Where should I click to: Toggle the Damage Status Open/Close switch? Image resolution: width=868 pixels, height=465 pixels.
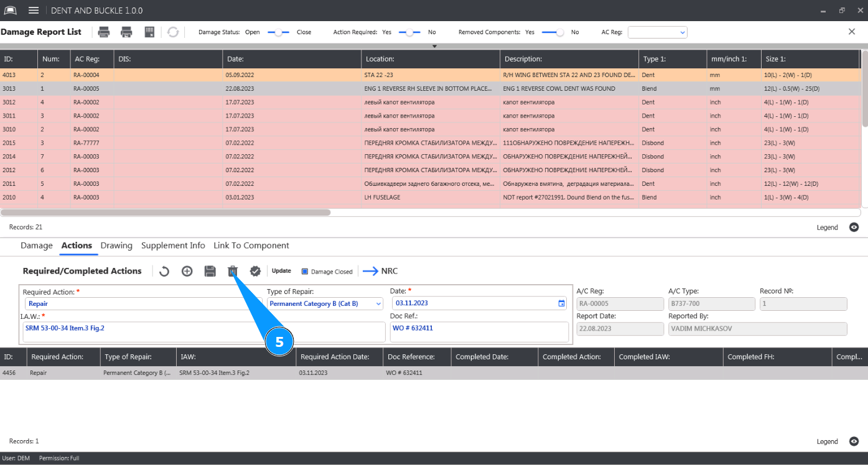pos(278,32)
